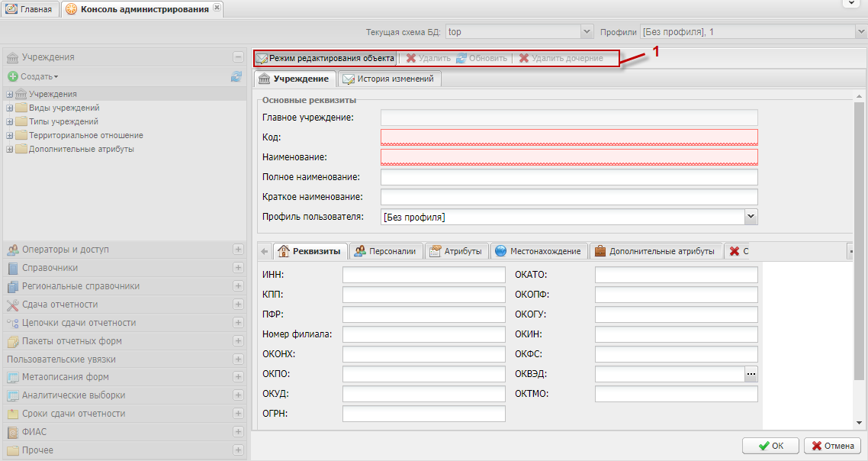Click into the Код input field
Screen dimensions: 868x461
[x=568, y=137]
